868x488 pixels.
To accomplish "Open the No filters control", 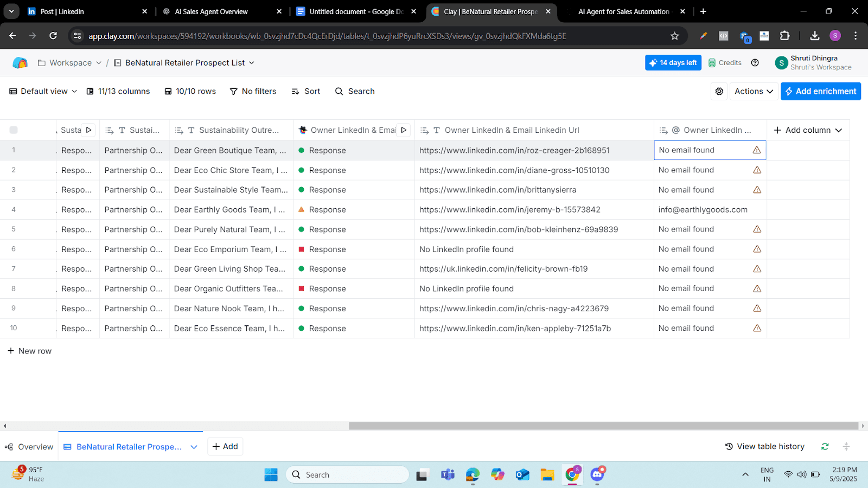I will click(253, 91).
